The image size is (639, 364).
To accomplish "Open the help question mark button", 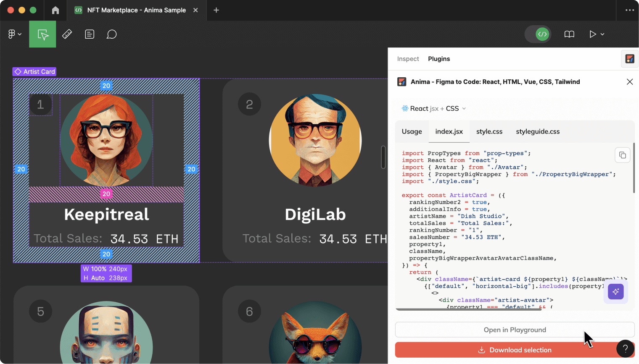I will click(625, 348).
